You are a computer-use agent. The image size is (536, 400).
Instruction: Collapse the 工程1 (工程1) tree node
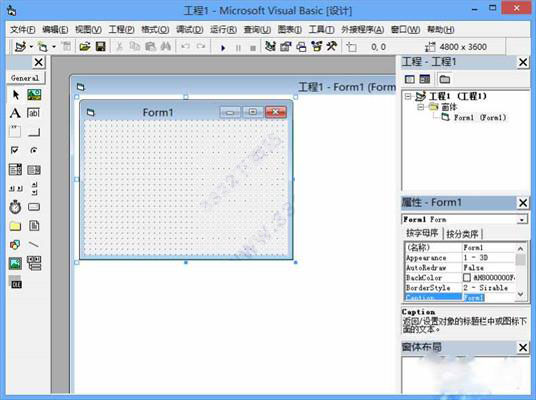tap(408, 97)
